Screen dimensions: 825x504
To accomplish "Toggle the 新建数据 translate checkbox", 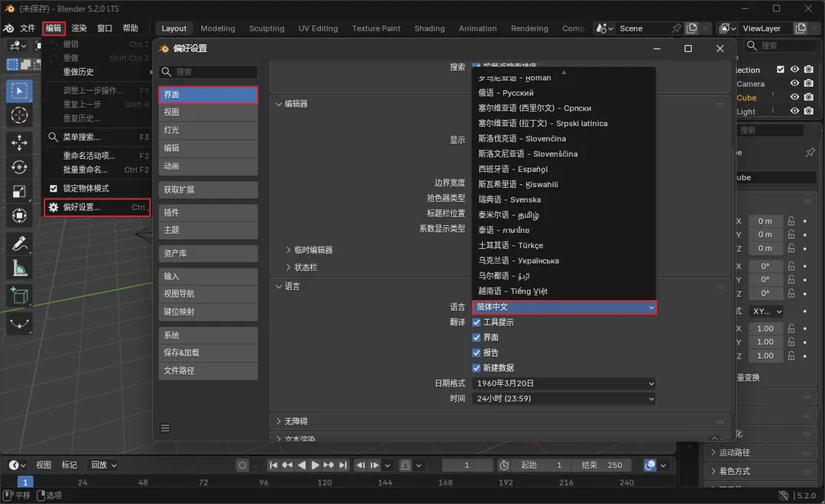I will pos(476,368).
